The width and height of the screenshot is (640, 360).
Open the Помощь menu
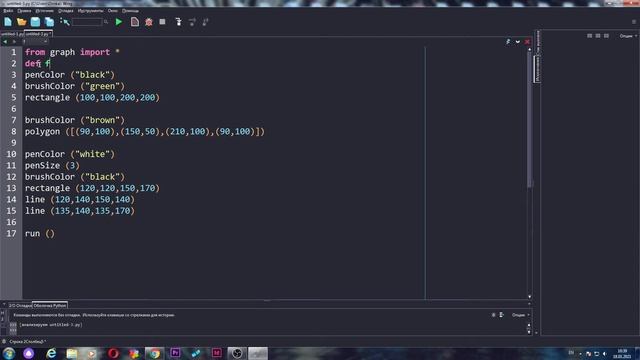130,11
